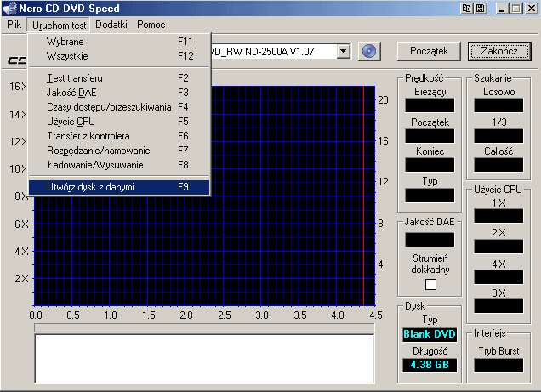Select Transfer z kontrolera item
This screenshot has height=392, width=541.
pos(119,136)
